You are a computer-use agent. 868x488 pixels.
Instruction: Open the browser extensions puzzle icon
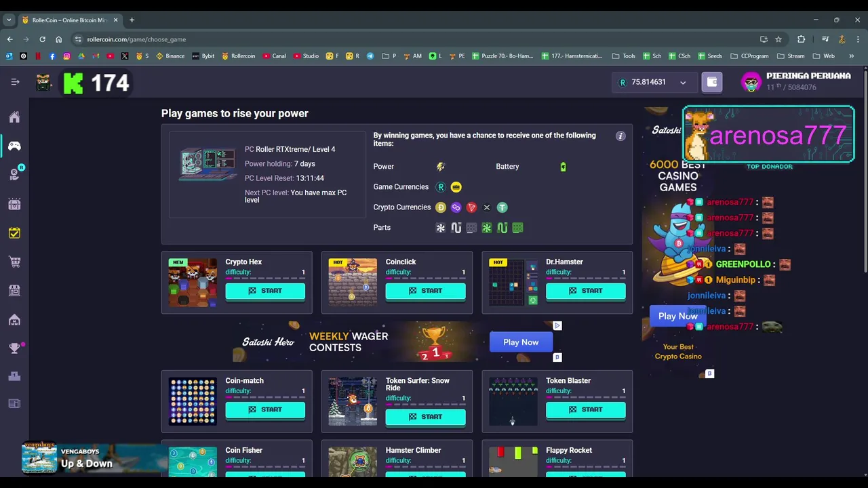[801, 39]
